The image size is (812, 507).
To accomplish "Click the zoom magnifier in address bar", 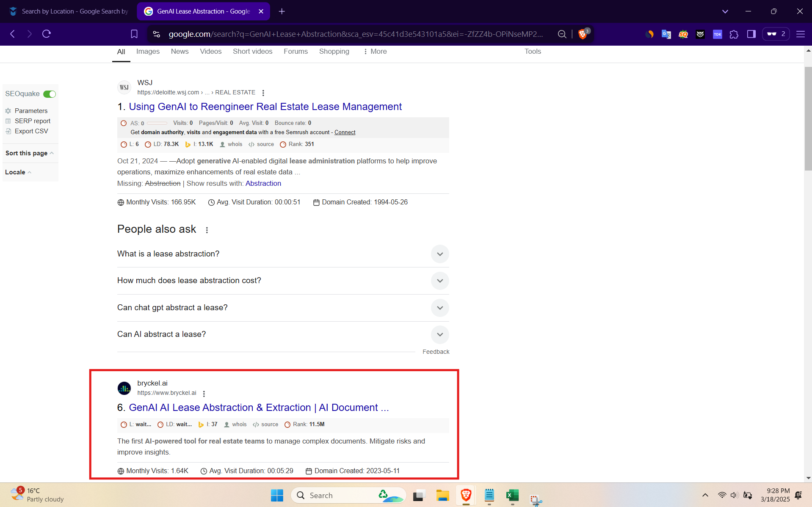I will coord(562,34).
